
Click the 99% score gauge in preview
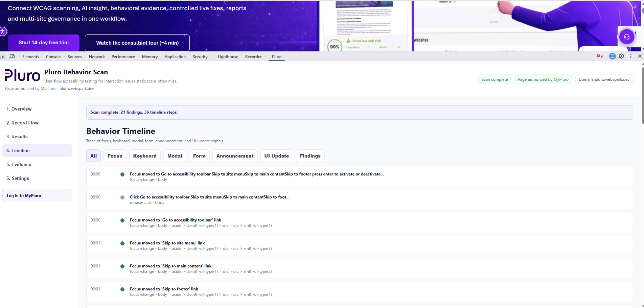[x=335, y=47]
